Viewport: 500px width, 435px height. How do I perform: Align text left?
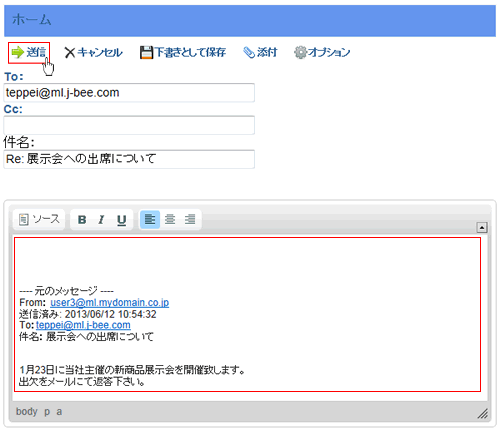(x=150, y=219)
